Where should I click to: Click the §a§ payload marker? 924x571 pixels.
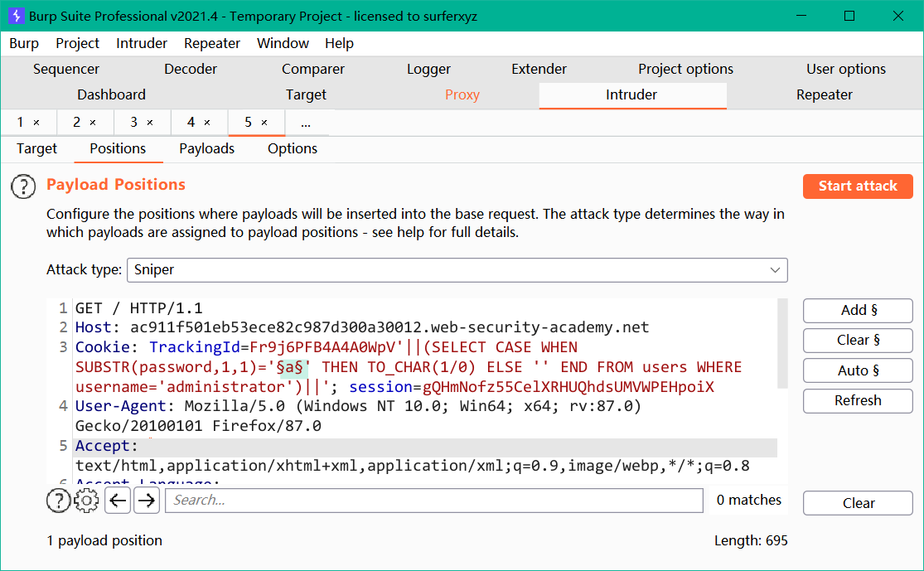tap(291, 368)
